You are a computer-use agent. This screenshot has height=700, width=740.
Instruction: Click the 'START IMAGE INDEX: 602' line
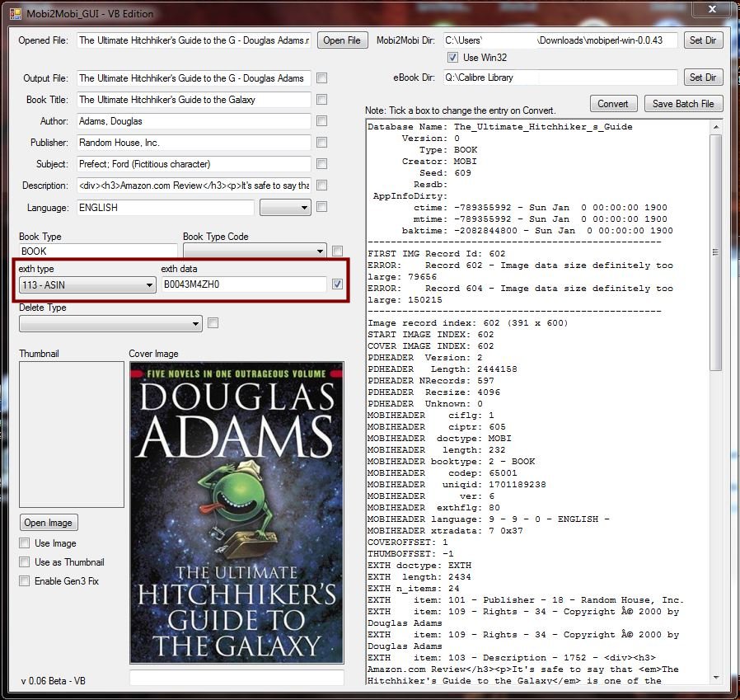click(431, 335)
